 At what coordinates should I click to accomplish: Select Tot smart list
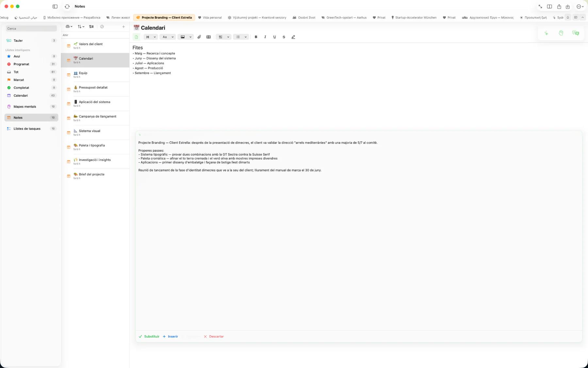click(31, 72)
